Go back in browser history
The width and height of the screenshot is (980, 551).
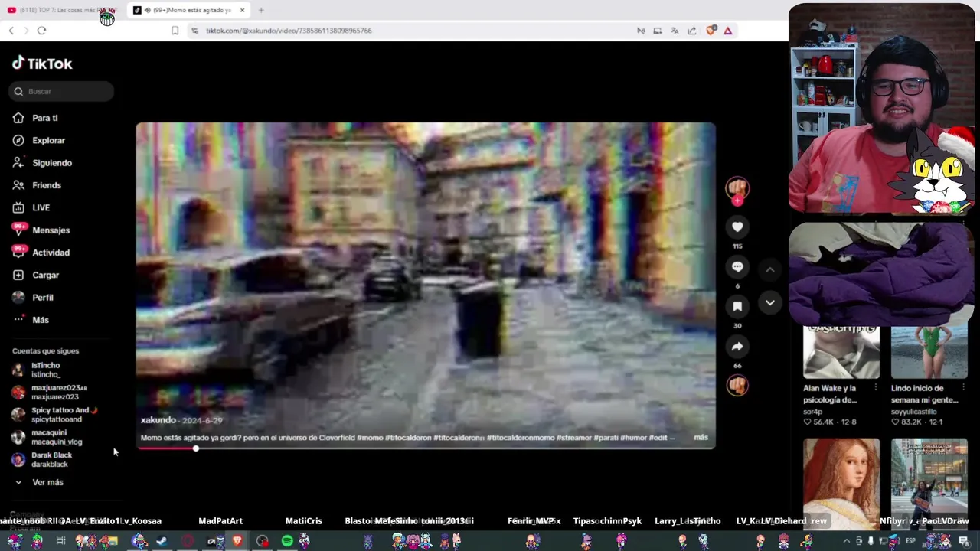point(11,31)
